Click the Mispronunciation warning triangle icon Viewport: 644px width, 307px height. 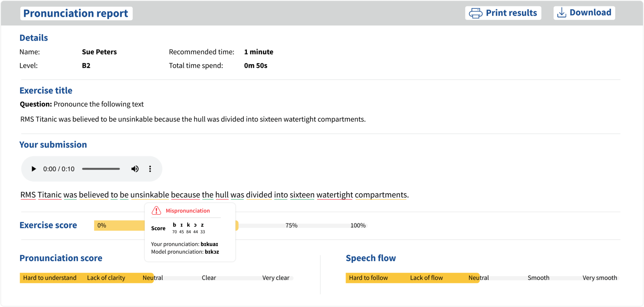pyautogui.click(x=156, y=211)
